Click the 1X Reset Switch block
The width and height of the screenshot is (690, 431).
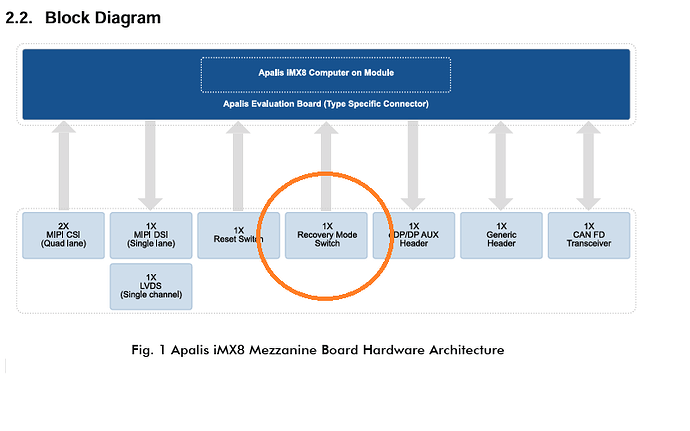coord(239,235)
